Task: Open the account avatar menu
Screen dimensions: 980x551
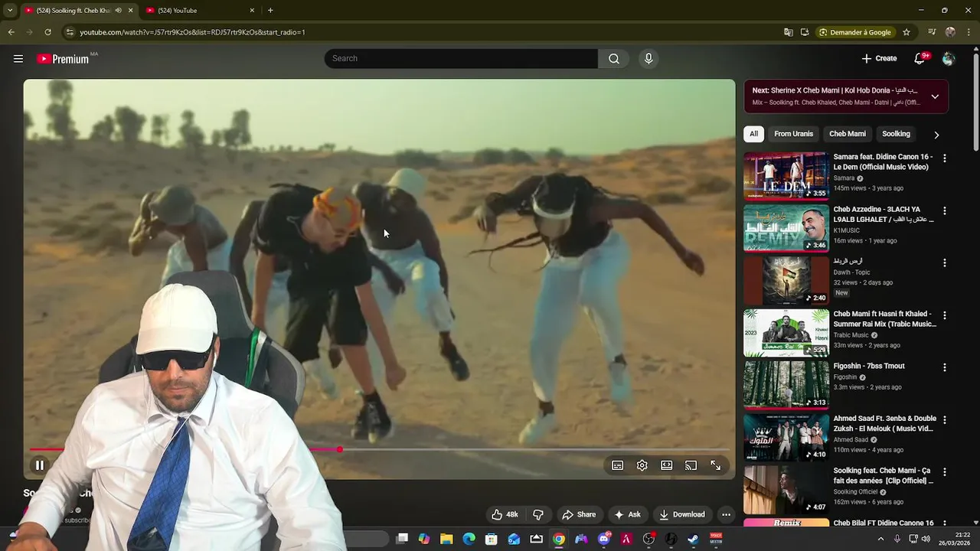Action: click(x=949, y=58)
